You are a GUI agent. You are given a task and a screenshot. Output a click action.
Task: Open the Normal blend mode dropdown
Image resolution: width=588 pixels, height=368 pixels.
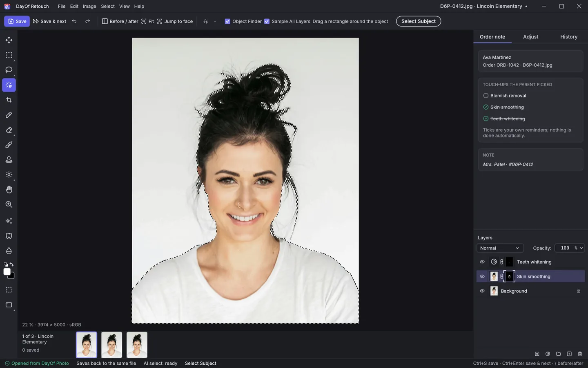(500, 248)
